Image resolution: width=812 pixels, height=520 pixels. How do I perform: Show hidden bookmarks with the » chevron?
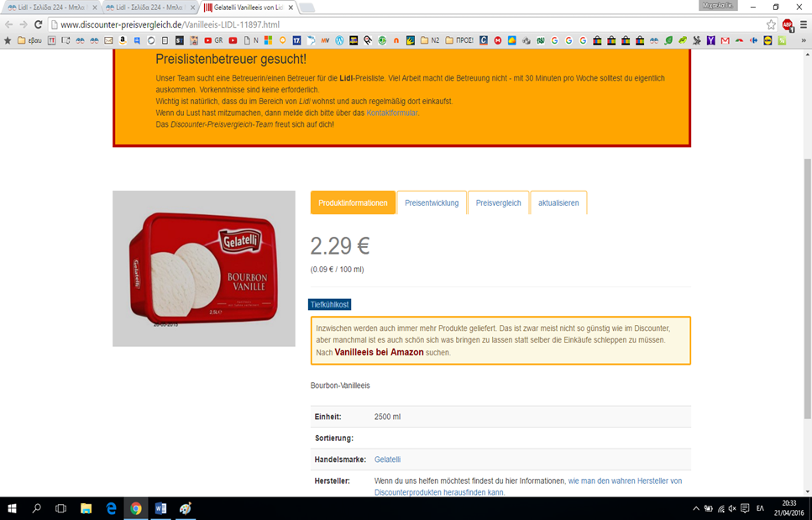tap(804, 40)
